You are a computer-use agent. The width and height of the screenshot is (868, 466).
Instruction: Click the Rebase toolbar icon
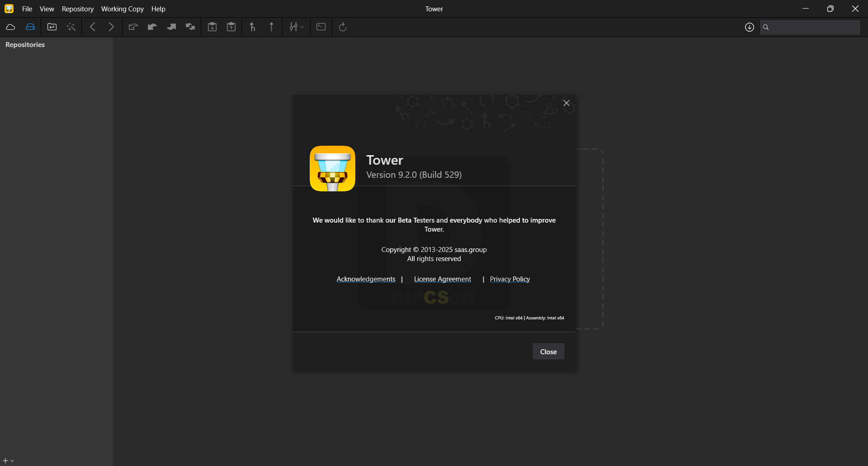(x=272, y=27)
